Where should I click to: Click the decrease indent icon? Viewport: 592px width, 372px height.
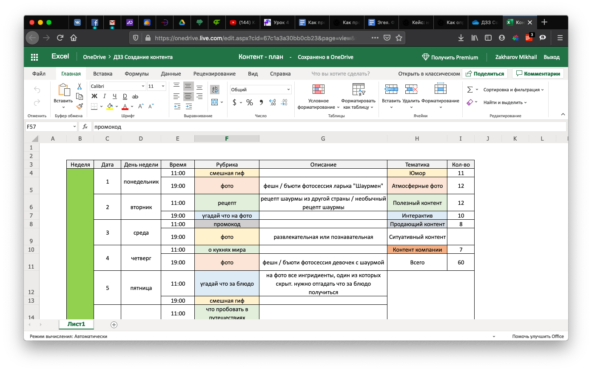pos(177,107)
